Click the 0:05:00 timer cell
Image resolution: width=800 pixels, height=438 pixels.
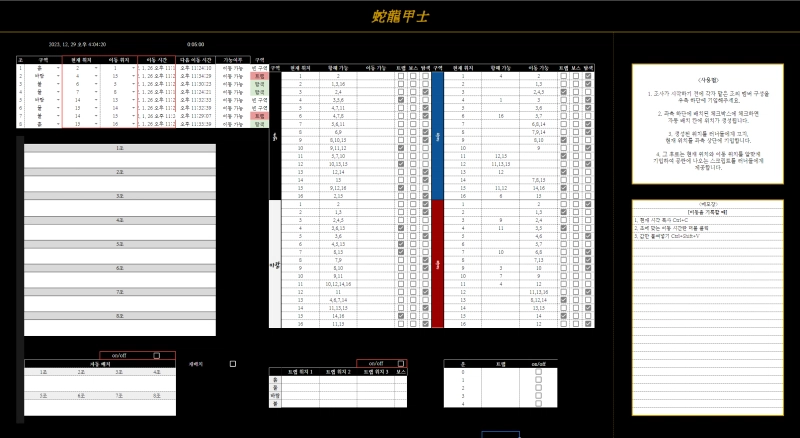pyautogui.click(x=196, y=44)
